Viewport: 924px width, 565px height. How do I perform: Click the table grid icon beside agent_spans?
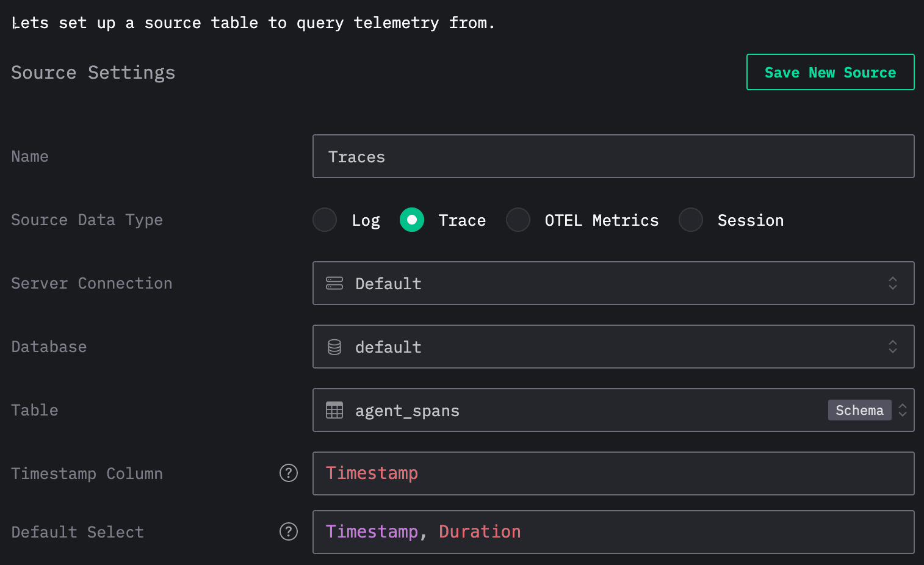pyautogui.click(x=334, y=410)
